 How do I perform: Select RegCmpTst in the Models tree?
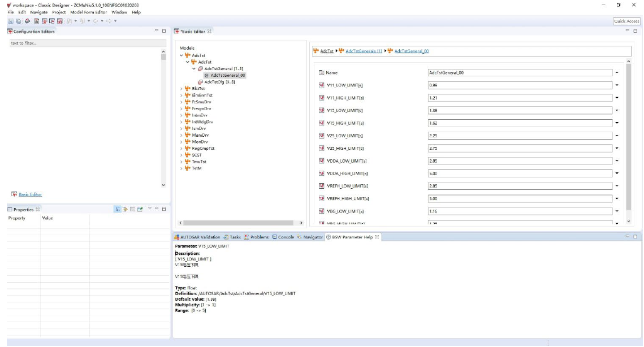pyautogui.click(x=203, y=148)
